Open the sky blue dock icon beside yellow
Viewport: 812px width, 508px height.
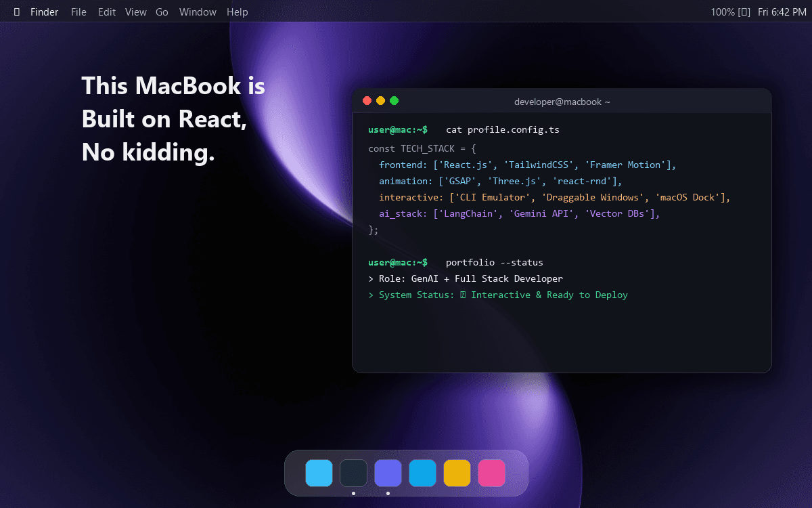tap(422, 473)
